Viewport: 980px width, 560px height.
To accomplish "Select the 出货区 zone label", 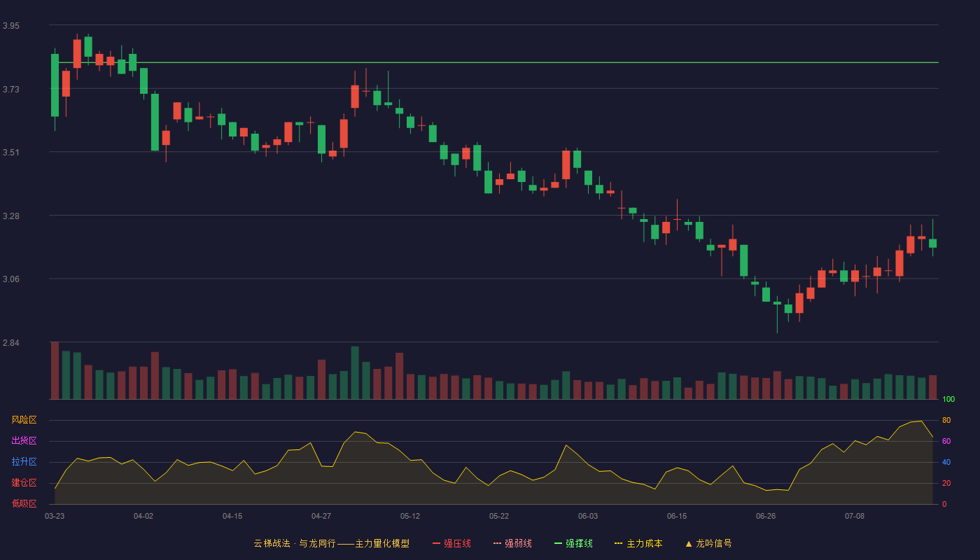I will (x=24, y=441).
